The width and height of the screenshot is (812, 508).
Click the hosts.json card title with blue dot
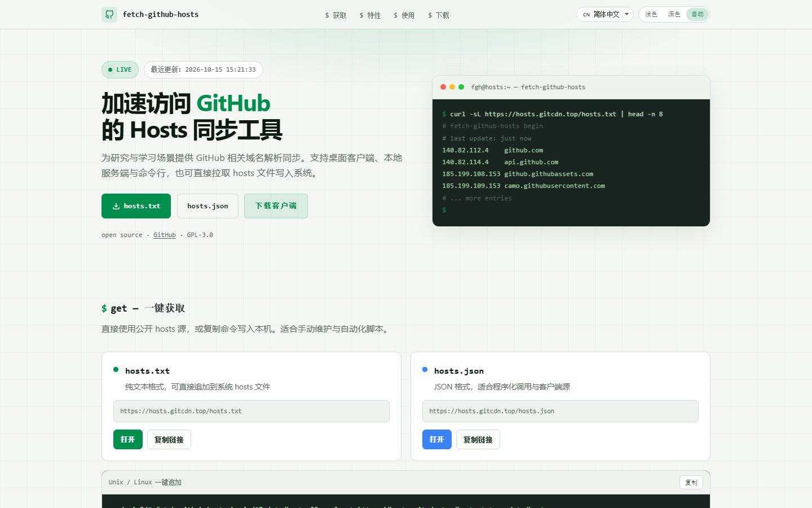(x=453, y=371)
